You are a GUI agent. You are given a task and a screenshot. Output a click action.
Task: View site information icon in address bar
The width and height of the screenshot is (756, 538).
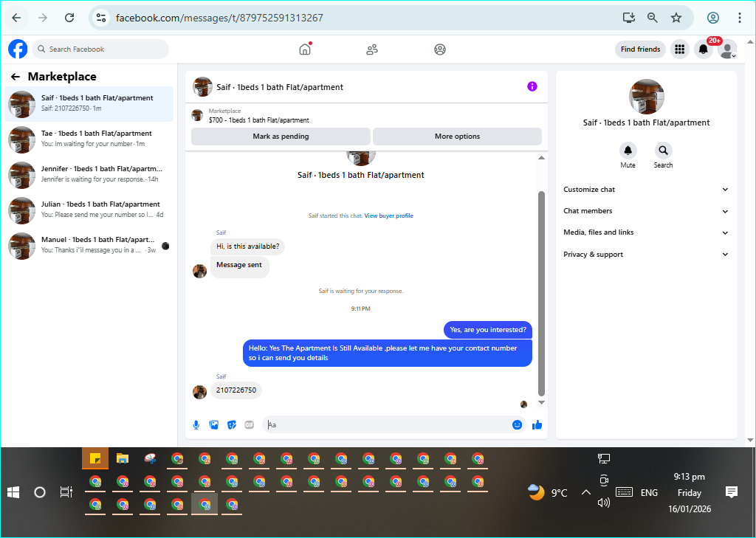point(100,18)
